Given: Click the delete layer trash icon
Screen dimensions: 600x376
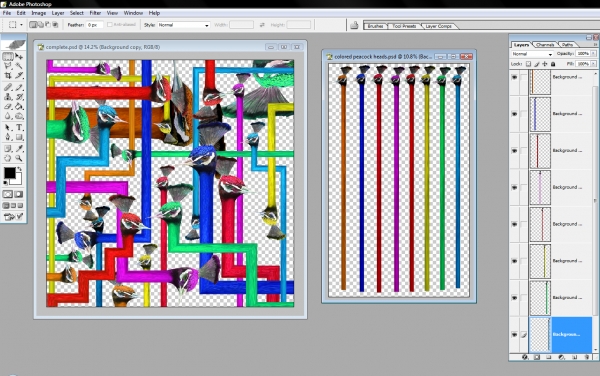Looking at the screenshot, I should pos(587,357).
